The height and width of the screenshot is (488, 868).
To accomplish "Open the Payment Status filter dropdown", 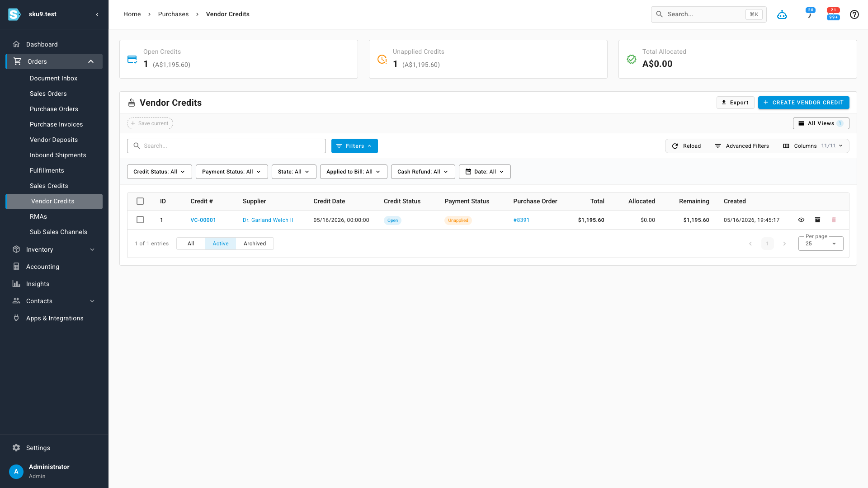I will click(232, 172).
